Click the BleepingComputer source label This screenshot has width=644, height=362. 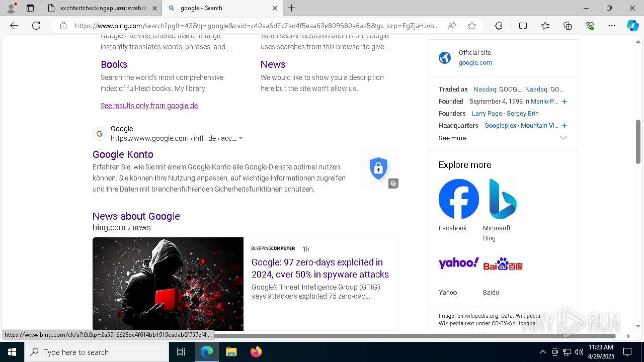coord(273,248)
